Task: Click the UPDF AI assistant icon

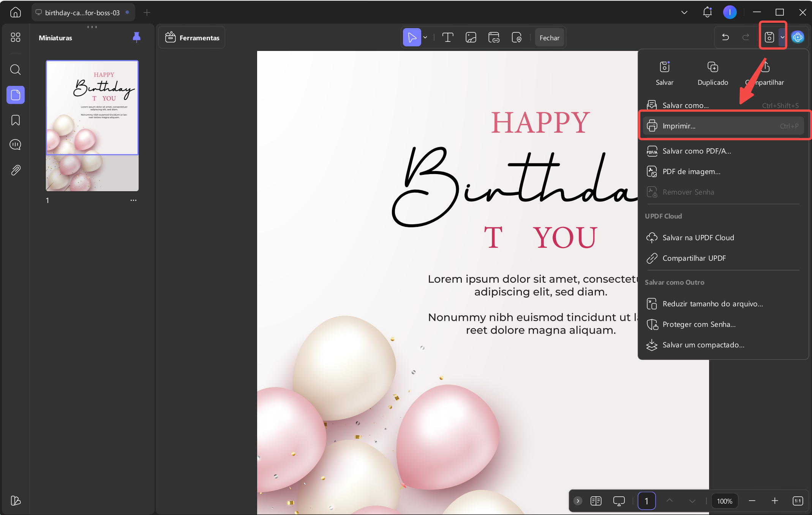Action: click(798, 37)
